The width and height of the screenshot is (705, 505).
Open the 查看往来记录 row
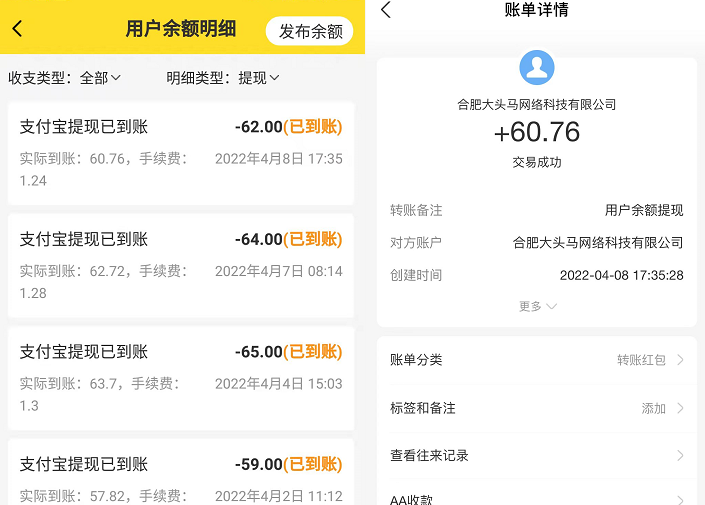click(537, 456)
